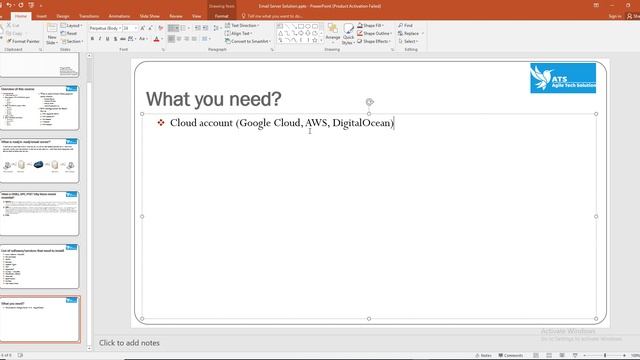Click to add notes field

click(129, 343)
